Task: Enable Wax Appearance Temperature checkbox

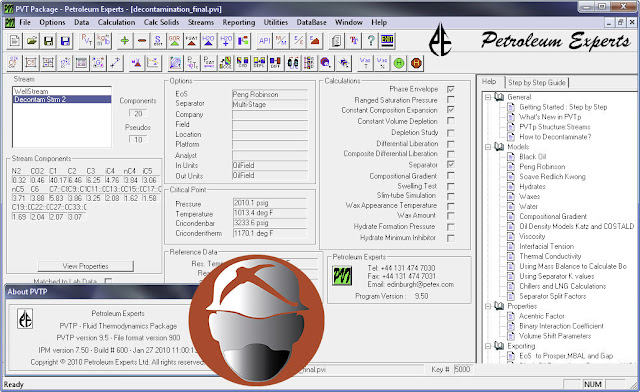Action: (x=451, y=206)
